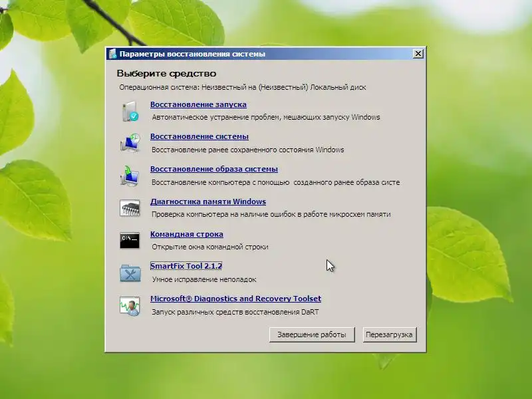Click the Операционная система info line

coord(243,87)
